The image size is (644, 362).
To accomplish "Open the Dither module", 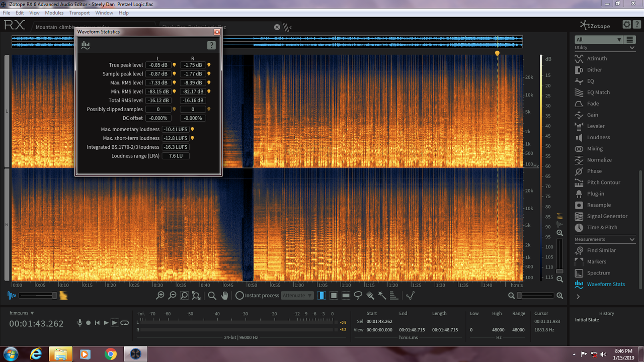I will [x=594, y=70].
